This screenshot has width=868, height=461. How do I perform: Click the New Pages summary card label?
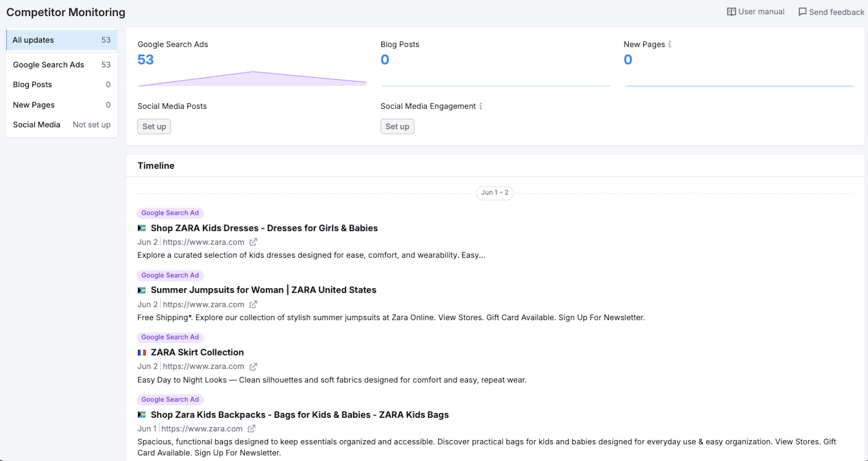(x=644, y=44)
